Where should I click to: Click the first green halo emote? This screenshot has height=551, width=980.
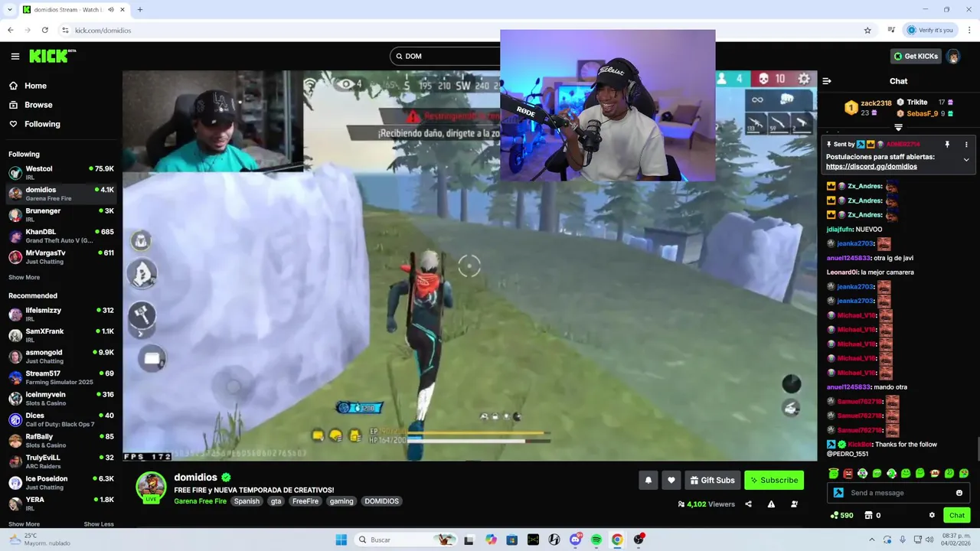[834, 474]
